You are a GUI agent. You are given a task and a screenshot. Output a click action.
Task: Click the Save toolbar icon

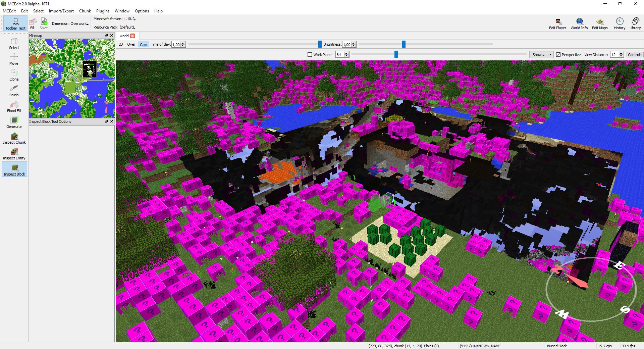point(44,24)
